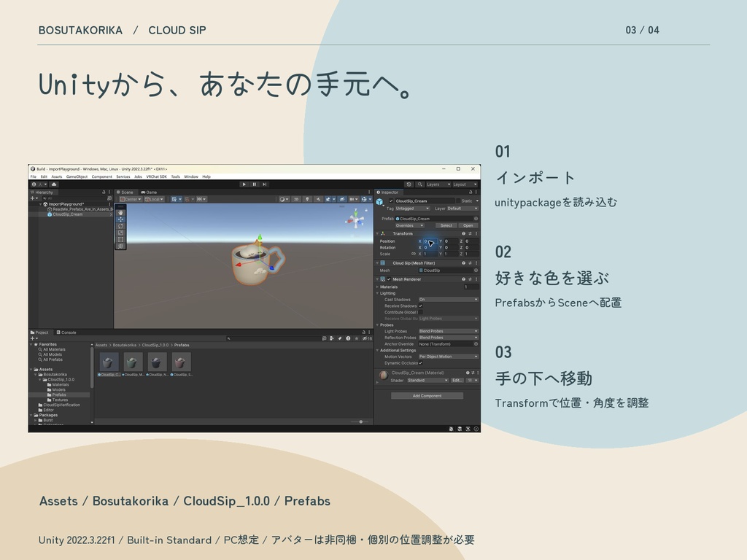Click the scene orientation gizmo

point(355,219)
